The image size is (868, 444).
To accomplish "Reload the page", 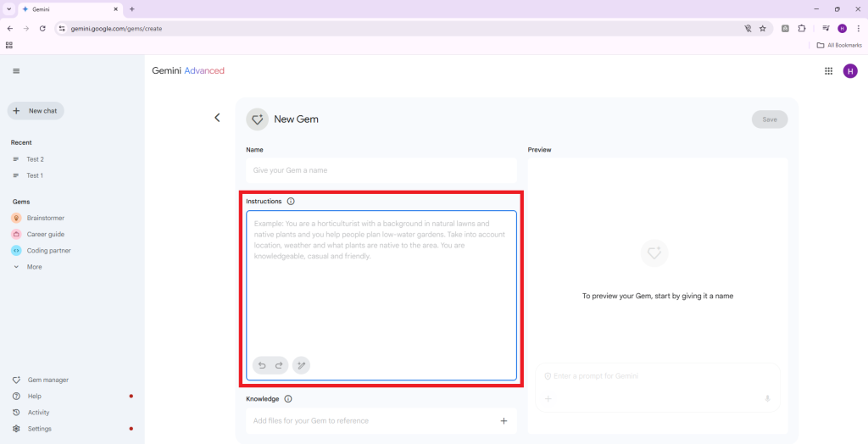I will (42, 28).
